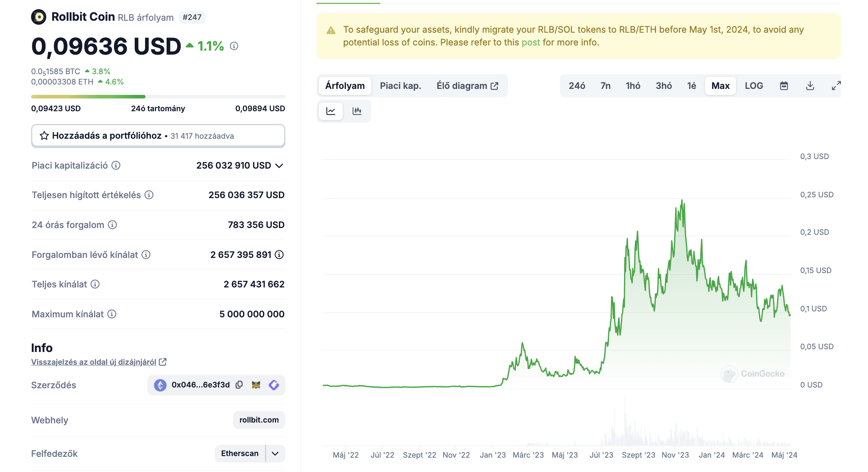Screen dimensions: 868x472
Task: Click the purple wallet icon in contract row
Action: click(274, 385)
